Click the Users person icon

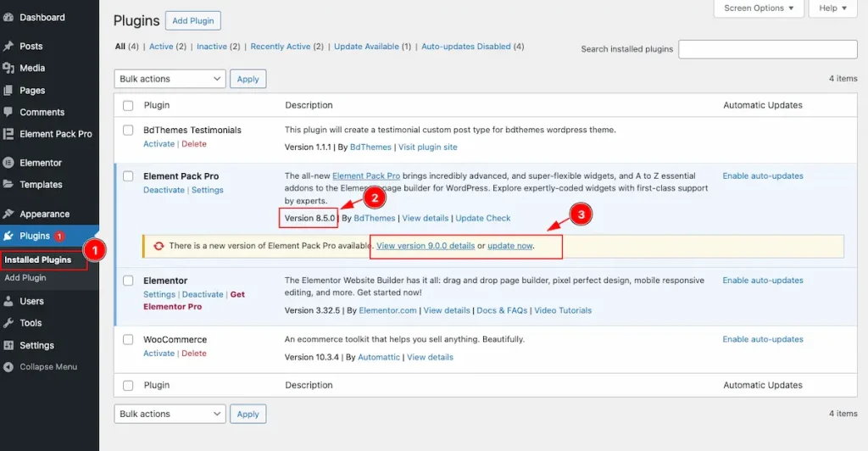coord(8,301)
